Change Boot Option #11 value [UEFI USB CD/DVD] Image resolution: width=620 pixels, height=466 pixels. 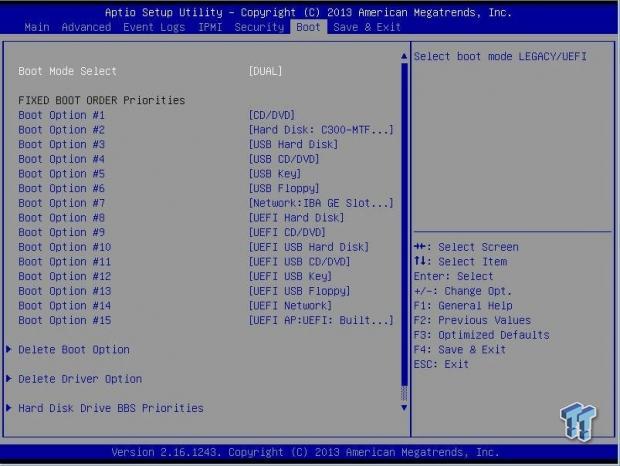coord(299,261)
